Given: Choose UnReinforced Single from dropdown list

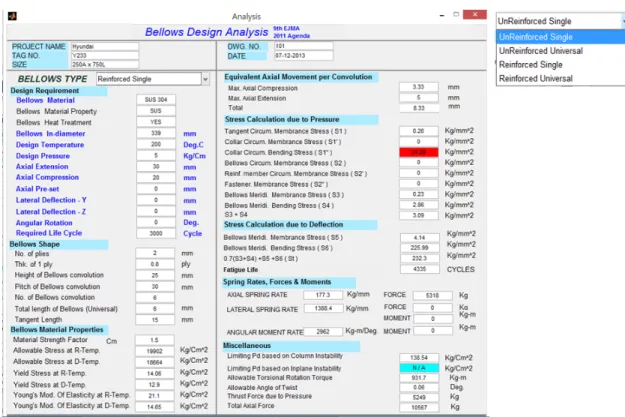Looking at the screenshot, I should click(x=561, y=37).
